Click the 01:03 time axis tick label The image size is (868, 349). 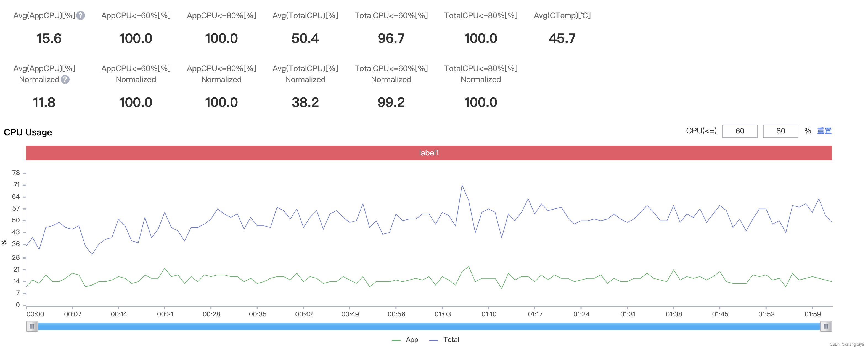pos(443,314)
